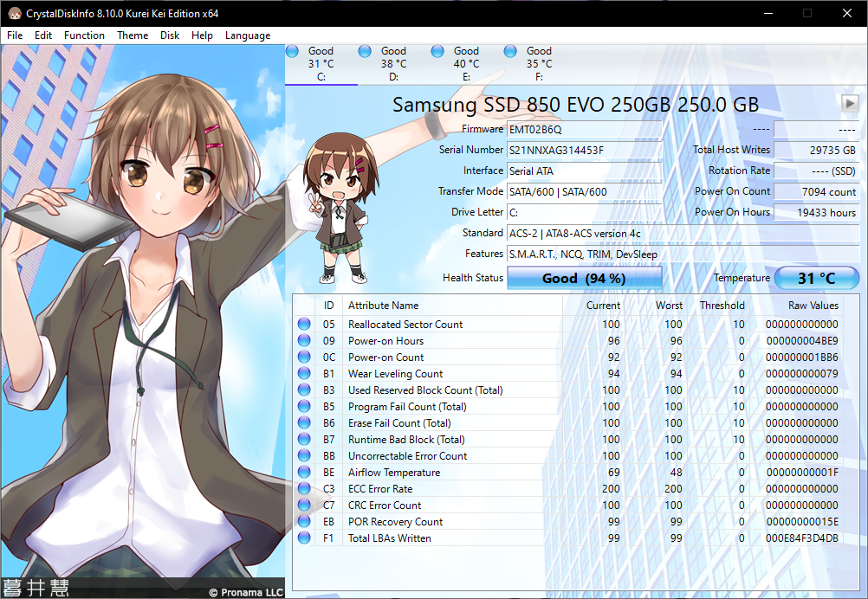Click the Features field

[683, 254]
